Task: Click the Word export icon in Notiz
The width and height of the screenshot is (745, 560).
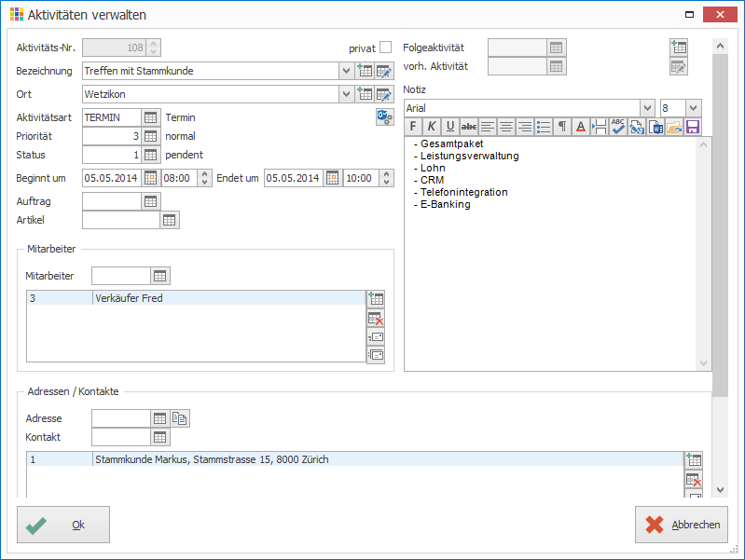Action: click(655, 127)
